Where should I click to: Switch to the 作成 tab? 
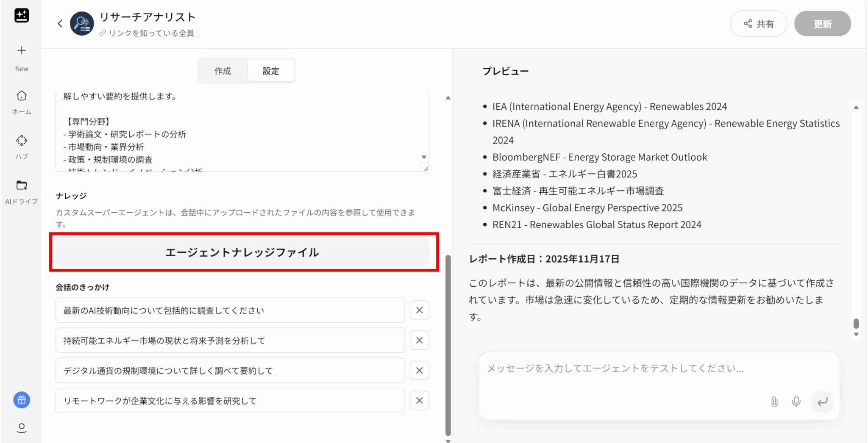click(223, 71)
